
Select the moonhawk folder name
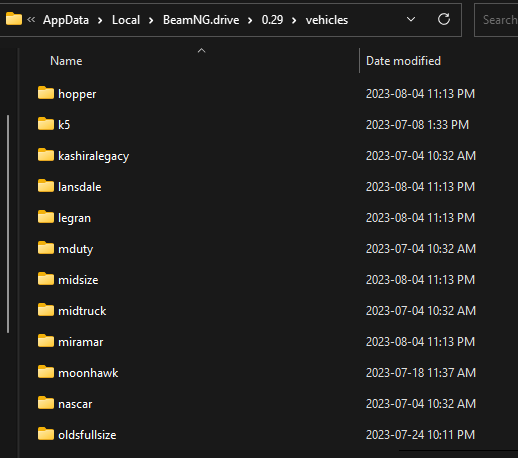tap(88, 373)
